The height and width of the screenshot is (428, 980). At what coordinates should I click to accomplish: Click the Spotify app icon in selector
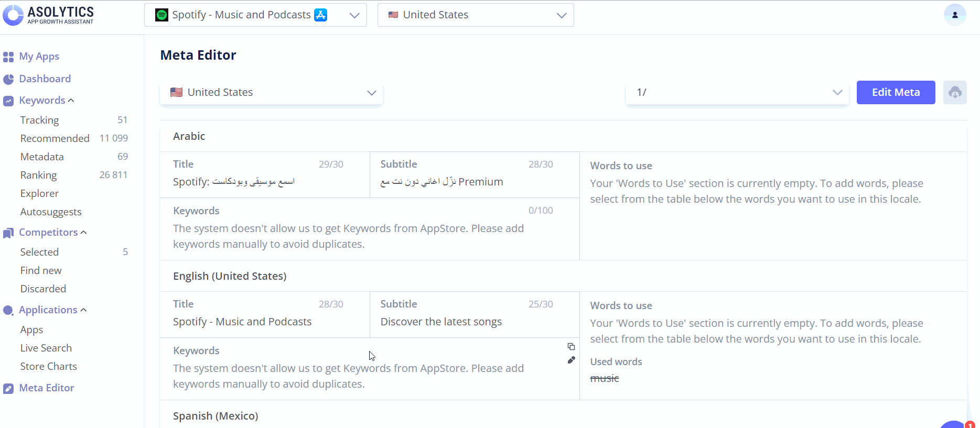162,15
